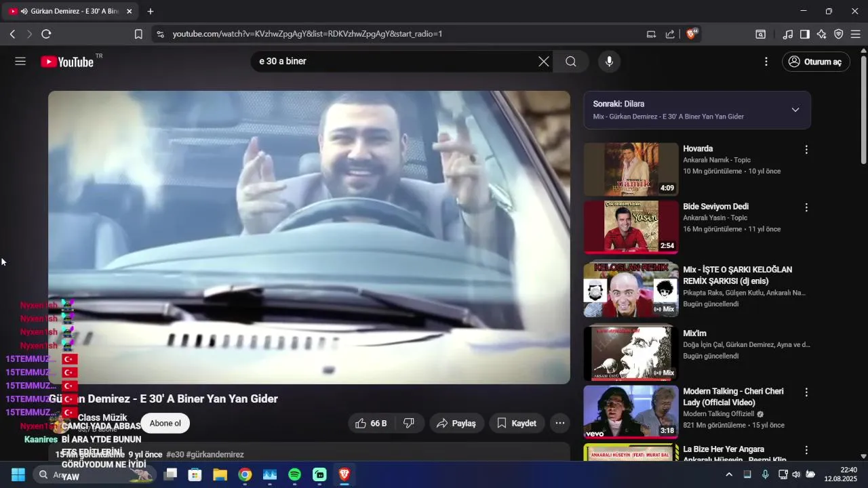The width and height of the screenshot is (868, 488).
Task: Share this page with address bar share icon
Action: pyautogui.click(x=670, y=34)
